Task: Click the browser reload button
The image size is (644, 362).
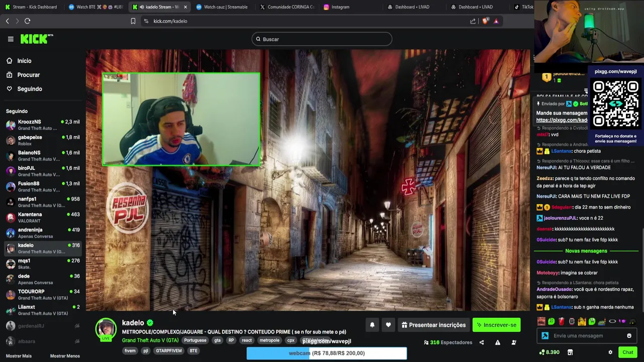Action: click(x=27, y=21)
